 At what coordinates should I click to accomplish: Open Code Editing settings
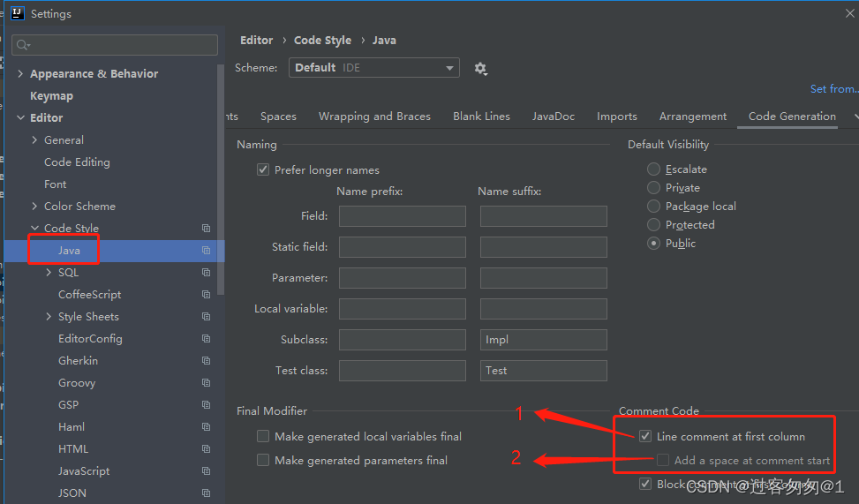(77, 162)
